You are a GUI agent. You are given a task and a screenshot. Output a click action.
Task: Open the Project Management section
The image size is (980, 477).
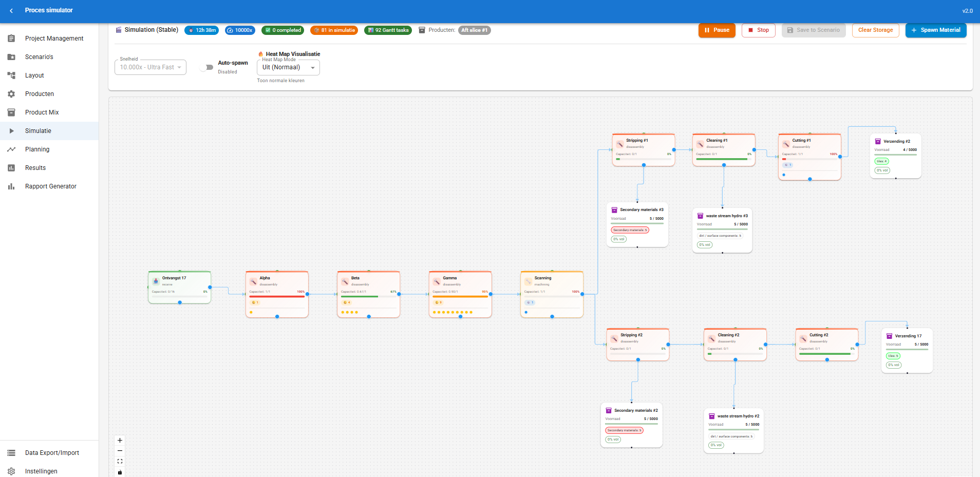pos(54,38)
